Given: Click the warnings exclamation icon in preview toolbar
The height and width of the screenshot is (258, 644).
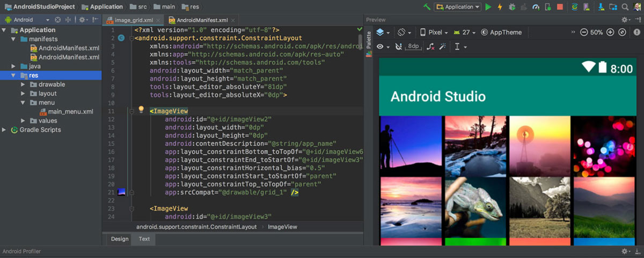Looking at the screenshot, I should [x=636, y=32].
